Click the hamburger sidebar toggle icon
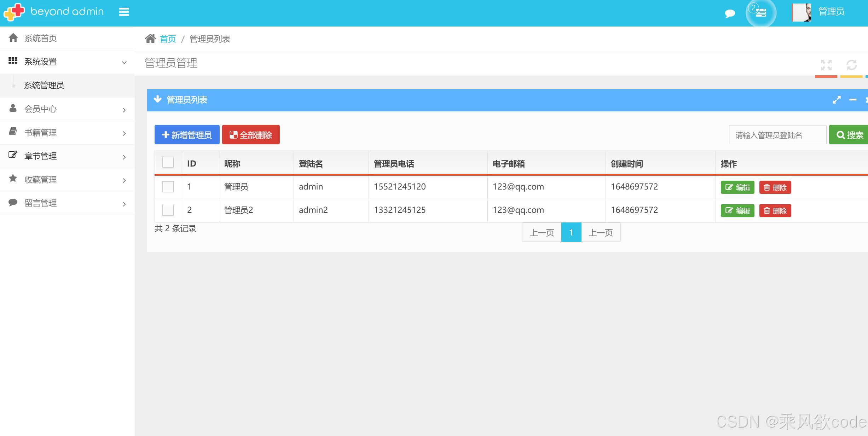The height and width of the screenshot is (436, 868). click(124, 12)
